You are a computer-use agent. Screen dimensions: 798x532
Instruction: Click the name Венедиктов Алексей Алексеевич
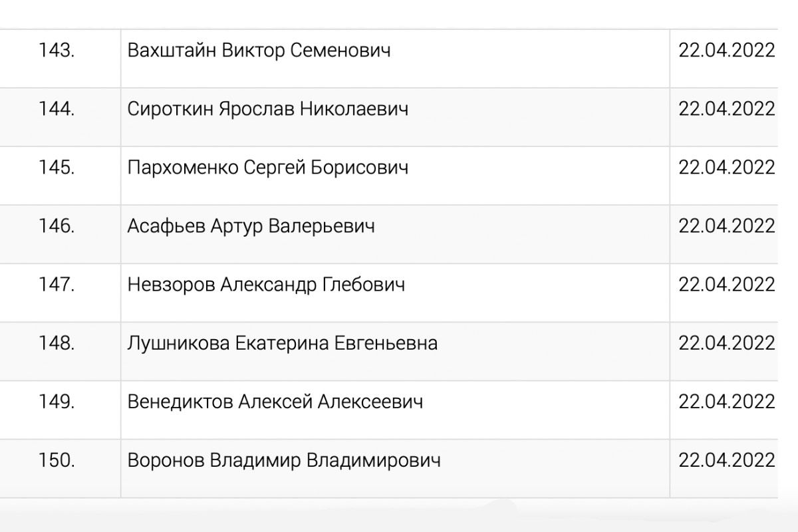(275, 402)
